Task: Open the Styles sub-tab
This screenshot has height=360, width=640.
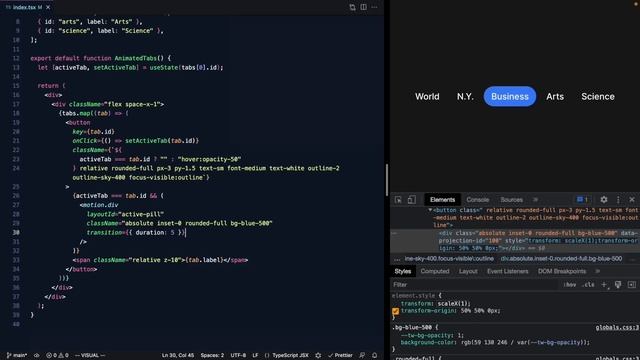Action: tap(402, 271)
